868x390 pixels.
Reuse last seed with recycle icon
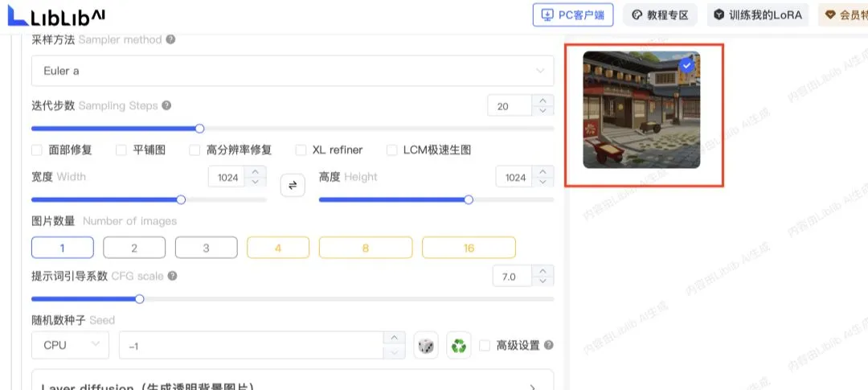(x=458, y=346)
